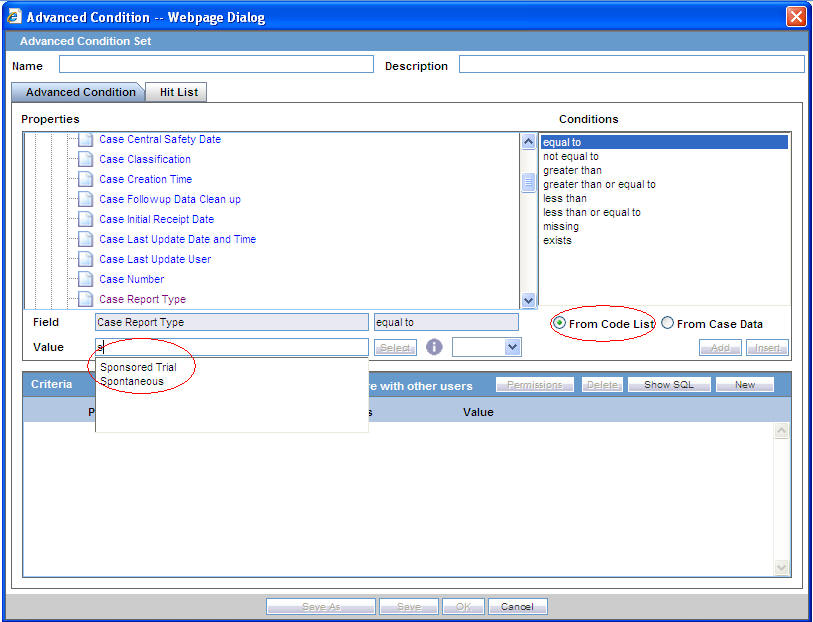Click the Add button
Image resolution: width=813 pixels, height=622 pixels.
click(x=720, y=347)
